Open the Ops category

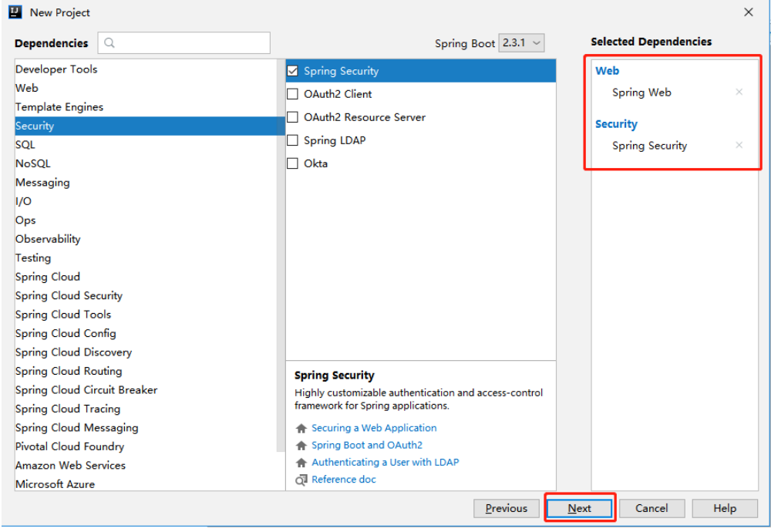pyautogui.click(x=146, y=221)
